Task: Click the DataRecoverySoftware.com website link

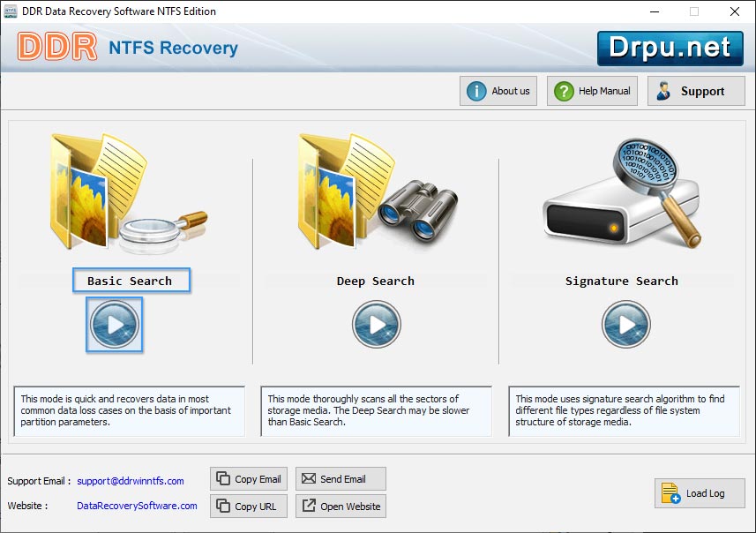Action: (137, 506)
